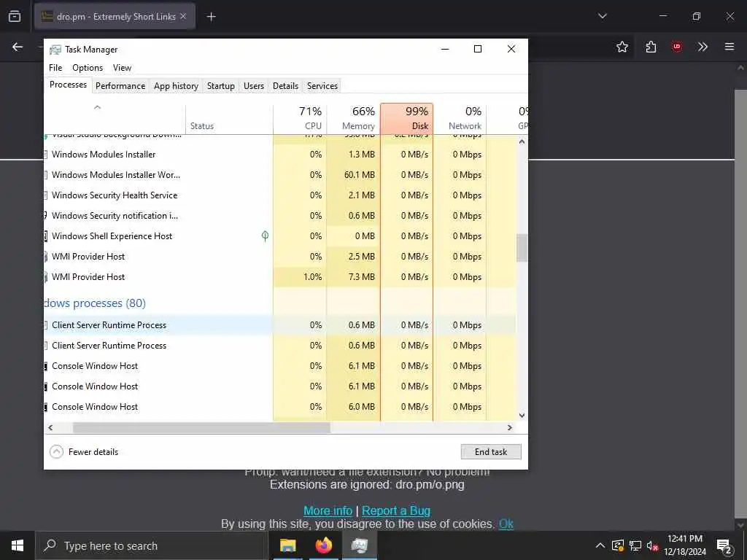Click vertical scrollbar up arrow in Task Manager
This screenshot has width=747, height=560.
click(x=522, y=141)
